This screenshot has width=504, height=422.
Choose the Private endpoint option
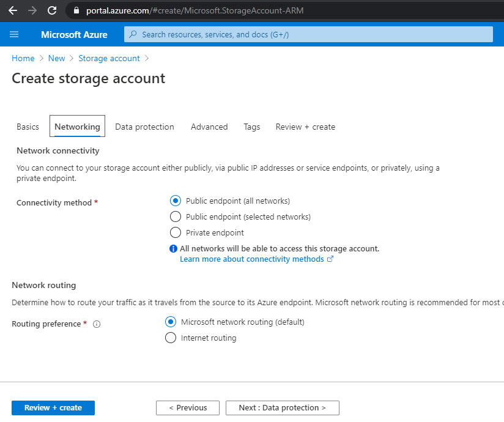click(176, 232)
